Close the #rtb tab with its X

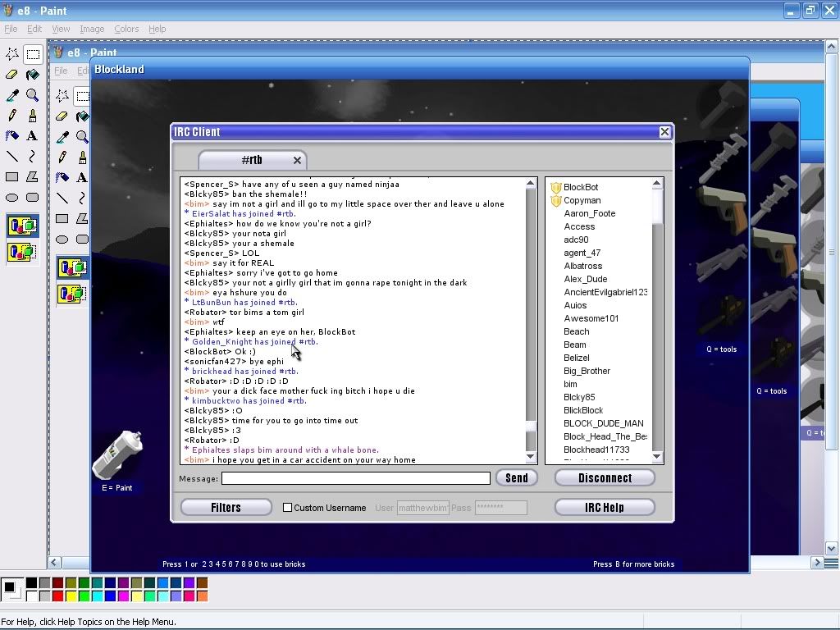tap(297, 160)
